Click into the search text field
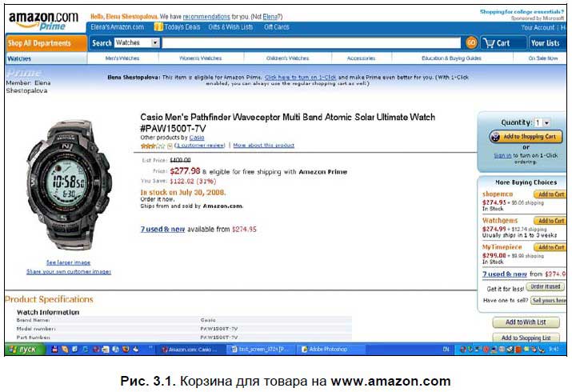Viewport: 572px width, 392px height. pos(311,42)
